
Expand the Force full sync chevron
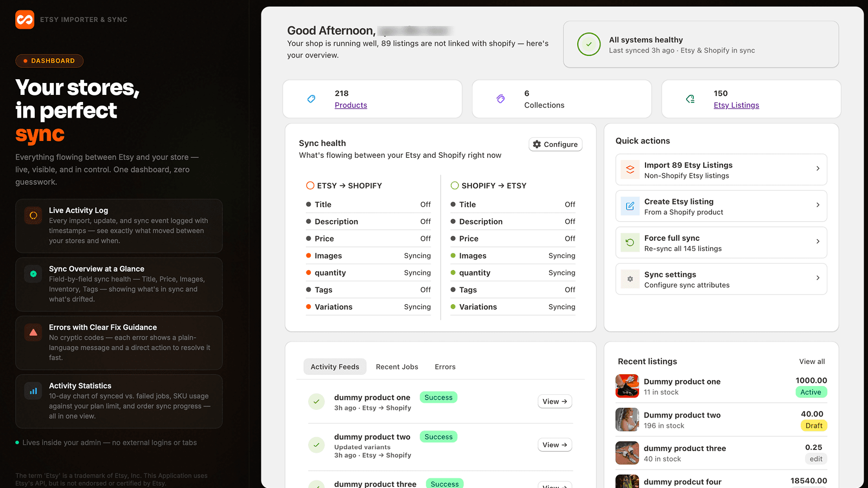tap(818, 241)
